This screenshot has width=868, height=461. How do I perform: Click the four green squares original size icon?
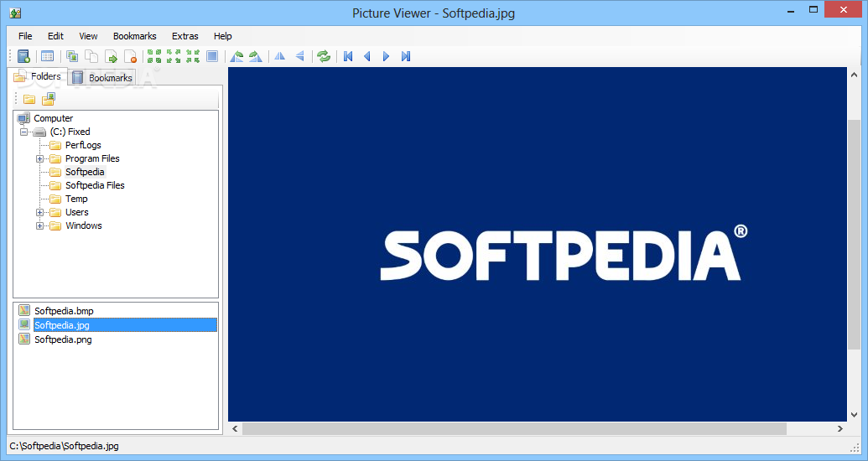click(x=154, y=56)
